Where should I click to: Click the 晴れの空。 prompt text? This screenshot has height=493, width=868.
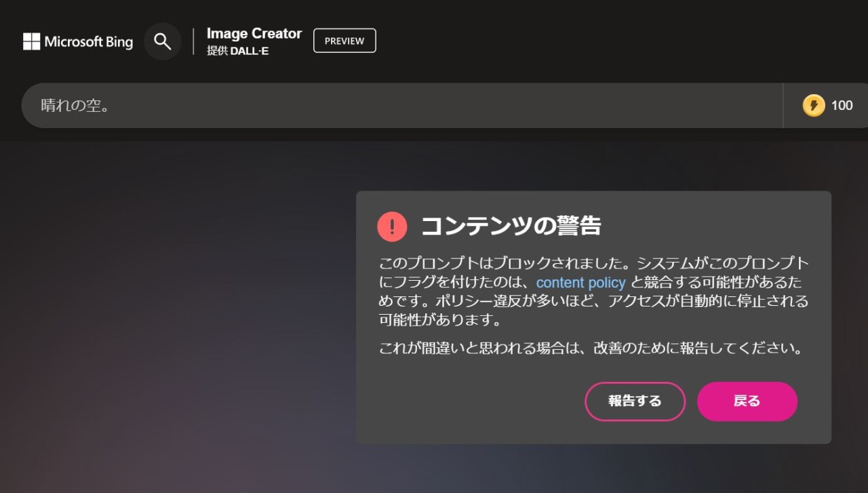click(x=75, y=105)
